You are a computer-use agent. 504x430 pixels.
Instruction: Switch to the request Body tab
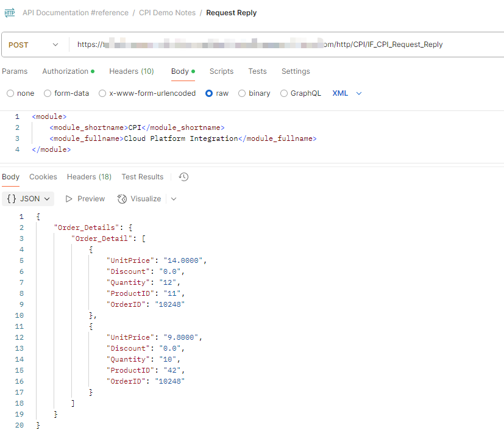[183, 71]
